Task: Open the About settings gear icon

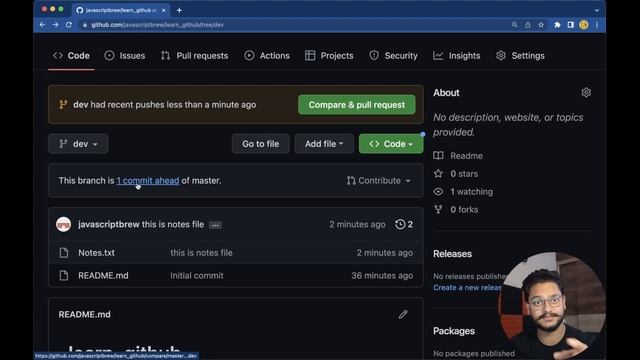Action: tap(586, 93)
